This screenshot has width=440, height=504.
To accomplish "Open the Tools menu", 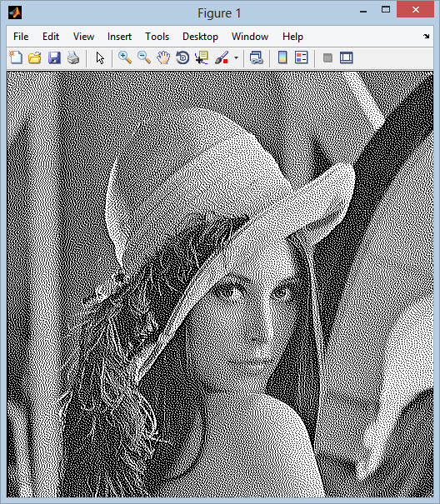I will pos(157,37).
